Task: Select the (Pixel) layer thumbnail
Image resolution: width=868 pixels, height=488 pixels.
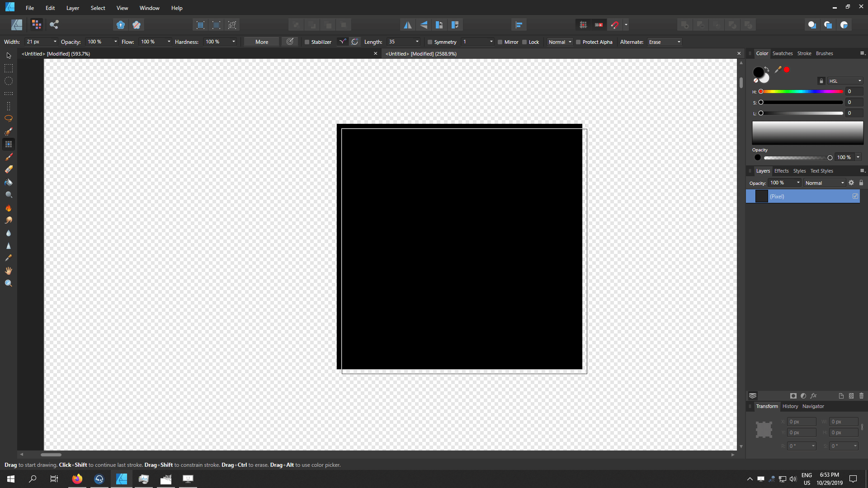Action: (761, 196)
